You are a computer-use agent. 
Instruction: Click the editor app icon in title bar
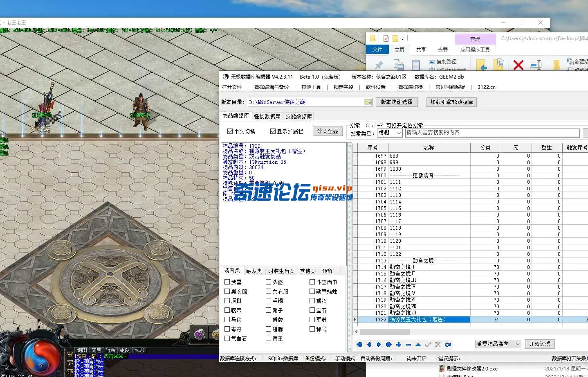click(226, 77)
